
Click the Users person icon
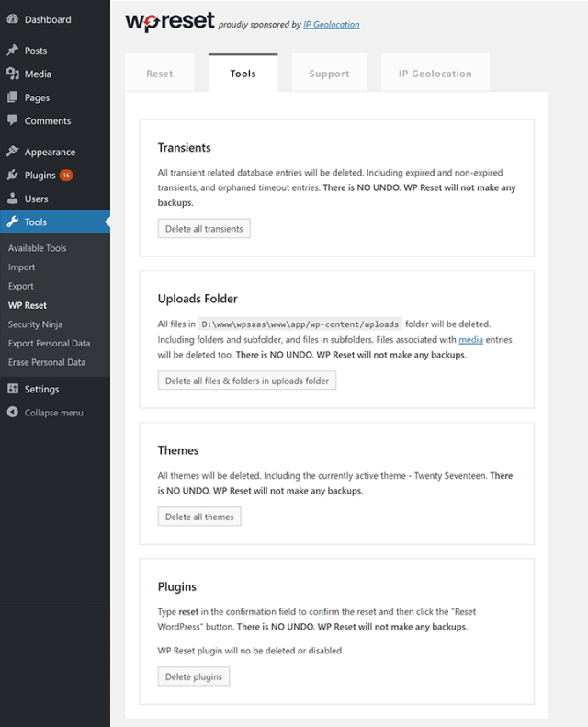click(x=13, y=199)
